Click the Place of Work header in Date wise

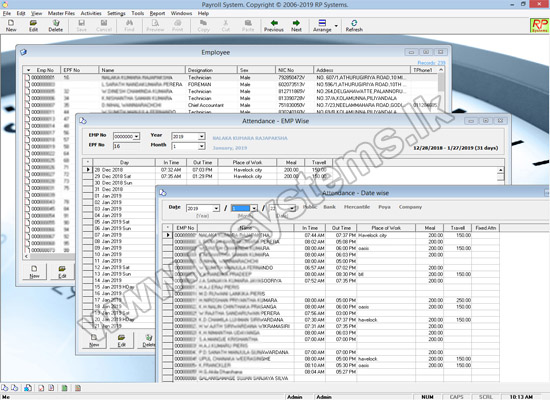(386, 228)
